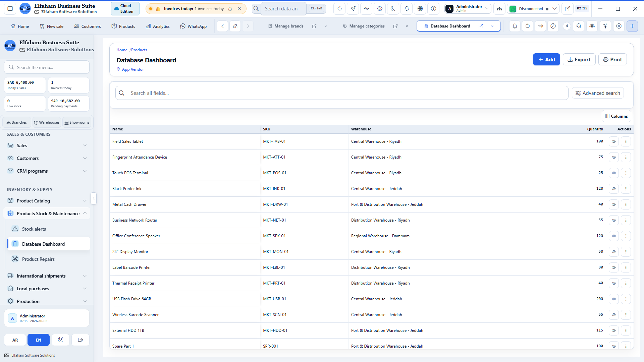Image resolution: width=644 pixels, height=362 pixels.
Task: View Metal Cash Drawer eye icon
Action: pyautogui.click(x=613, y=204)
